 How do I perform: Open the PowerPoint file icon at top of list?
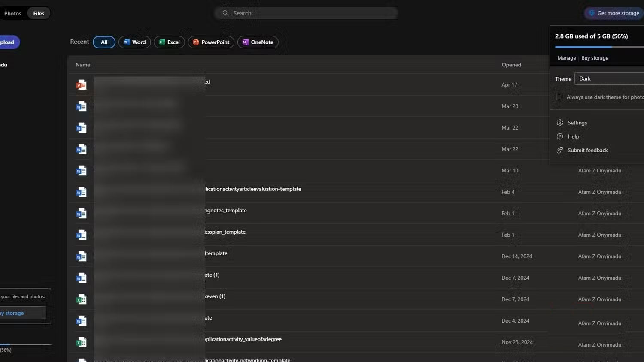(81, 84)
